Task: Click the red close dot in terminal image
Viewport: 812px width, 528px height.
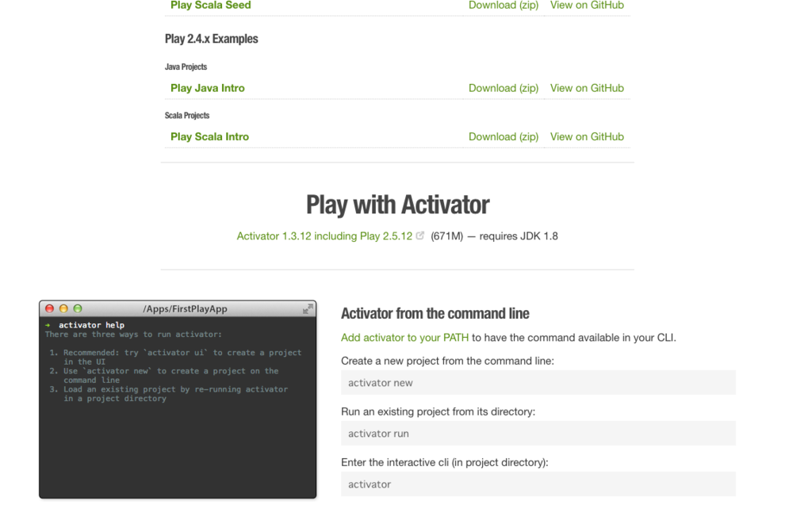Action: tap(50, 308)
